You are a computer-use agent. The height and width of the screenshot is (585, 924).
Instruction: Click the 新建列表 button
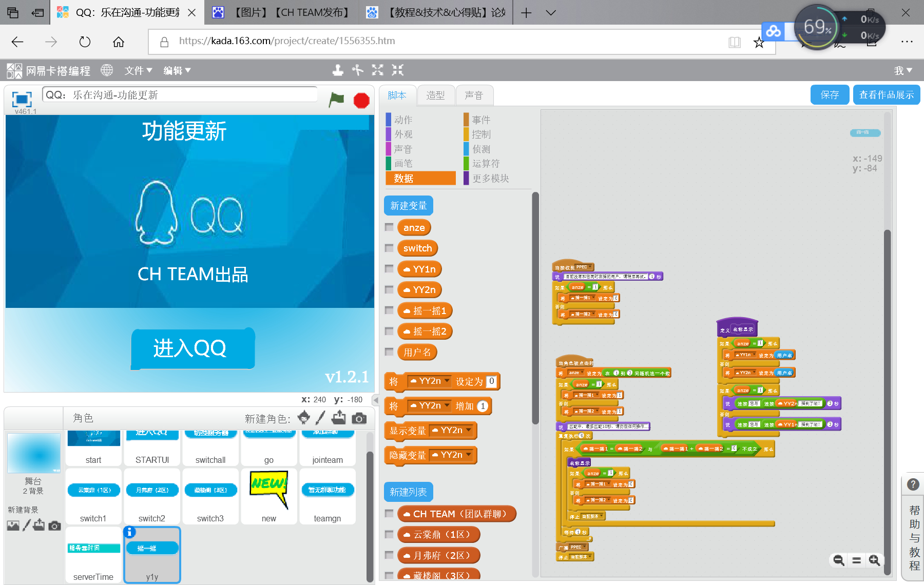click(409, 492)
